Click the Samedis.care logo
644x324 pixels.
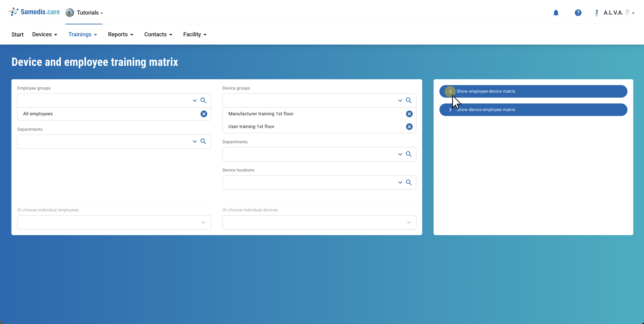coord(34,12)
